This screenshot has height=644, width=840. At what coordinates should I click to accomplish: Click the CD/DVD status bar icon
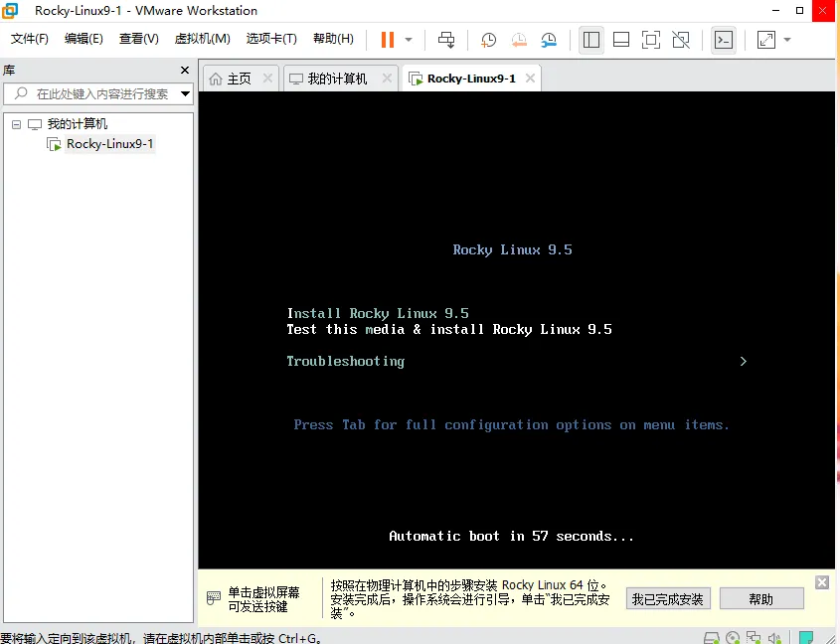tap(733, 638)
